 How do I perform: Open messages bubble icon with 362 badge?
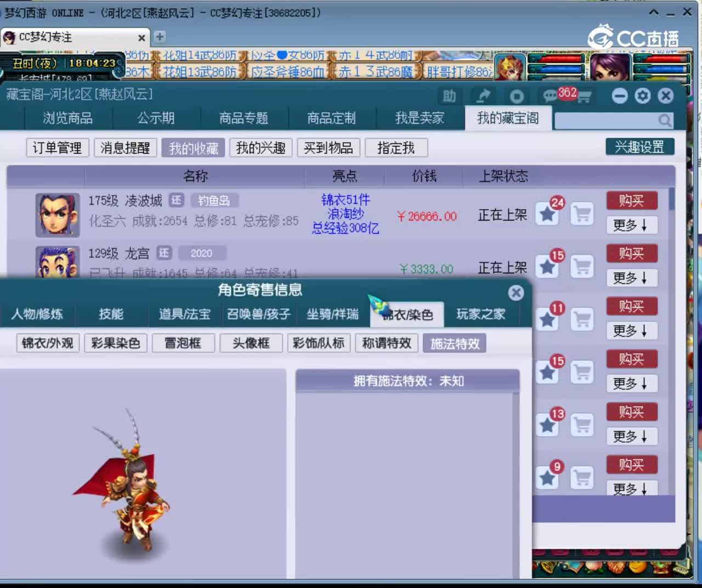point(550,97)
